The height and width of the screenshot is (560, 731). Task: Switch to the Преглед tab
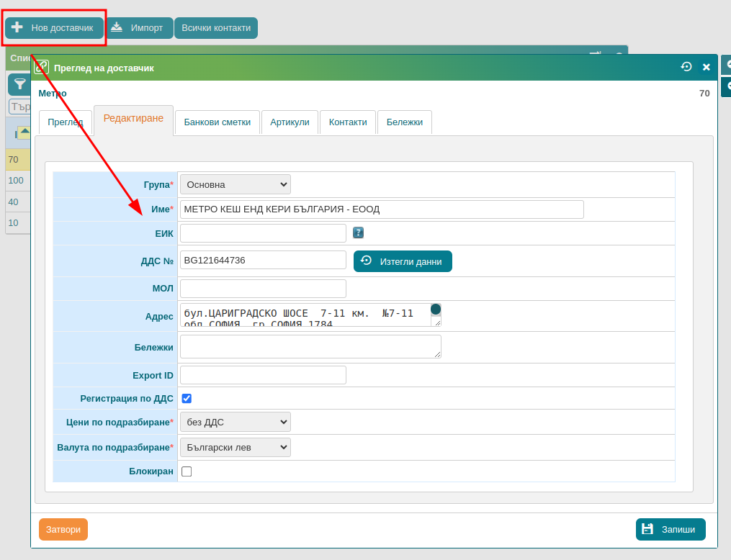[66, 122]
